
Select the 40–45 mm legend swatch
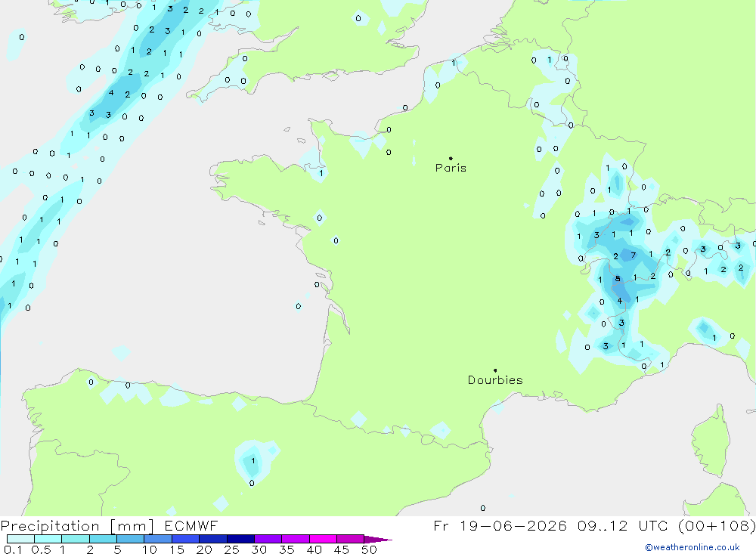pos(323,539)
